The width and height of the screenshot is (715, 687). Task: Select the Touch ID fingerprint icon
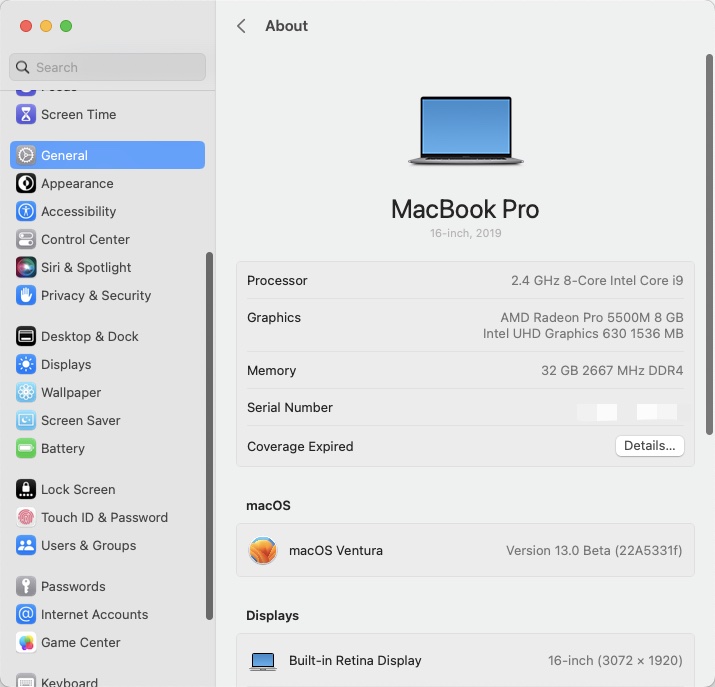[26, 518]
